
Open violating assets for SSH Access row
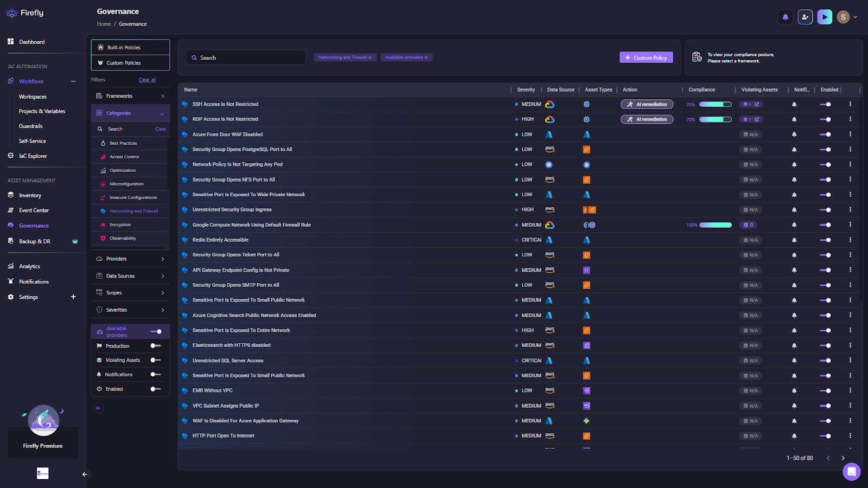point(751,104)
